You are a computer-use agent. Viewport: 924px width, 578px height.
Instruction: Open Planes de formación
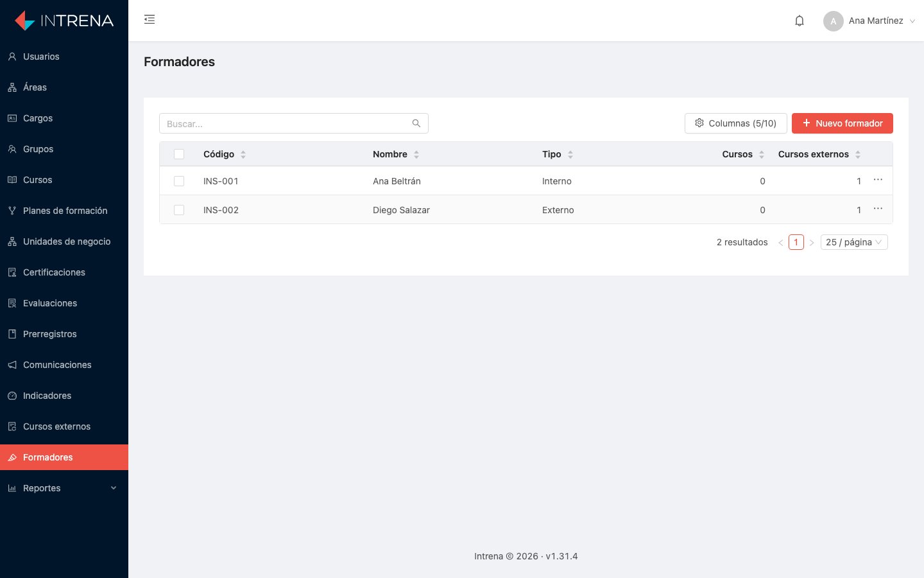(64, 211)
